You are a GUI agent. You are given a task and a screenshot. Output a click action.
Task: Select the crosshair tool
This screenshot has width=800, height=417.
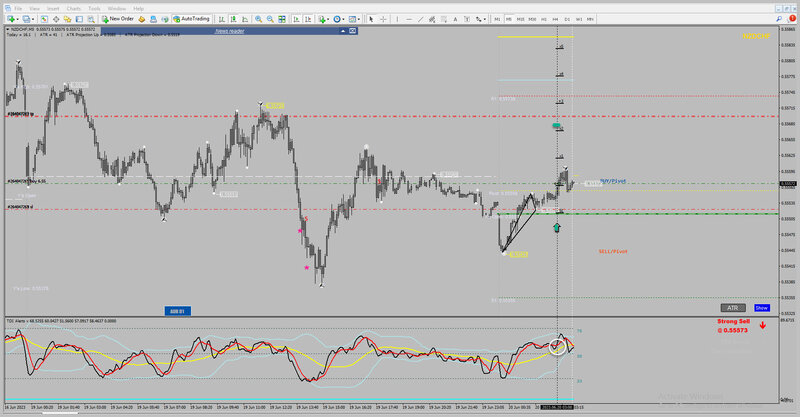[383, 19]
